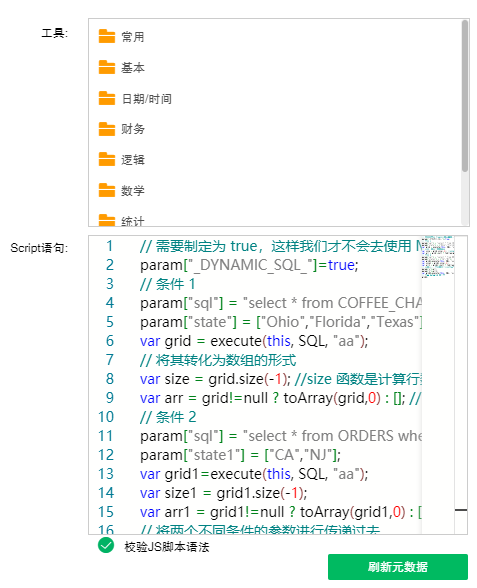The width and height of the screenshot is (477, 588).
Task: Click the green JS syntax check icon
Action: pos(106,545)
